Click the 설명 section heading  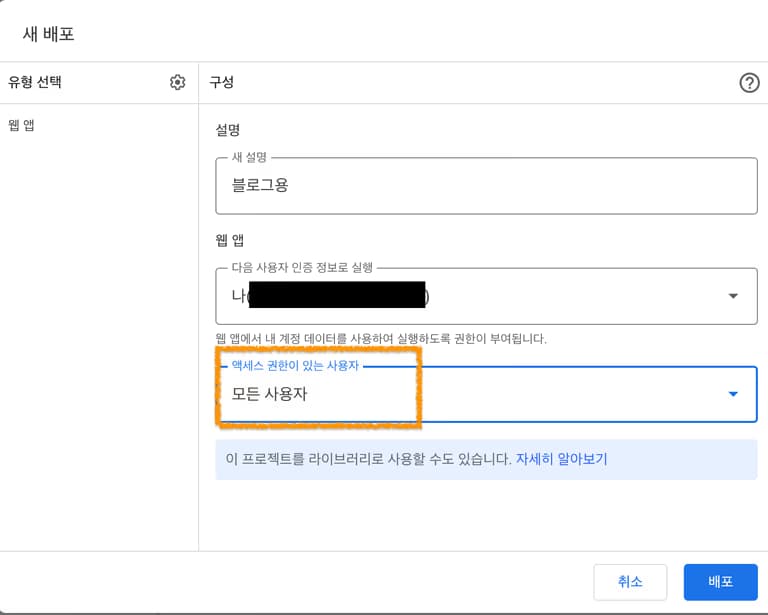click(228, 130)
